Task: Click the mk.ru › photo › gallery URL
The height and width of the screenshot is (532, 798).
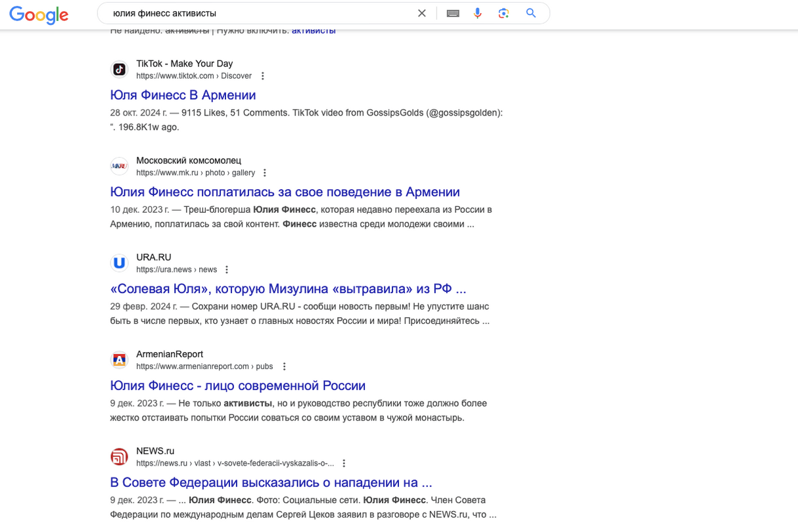Action: [195, 173]
